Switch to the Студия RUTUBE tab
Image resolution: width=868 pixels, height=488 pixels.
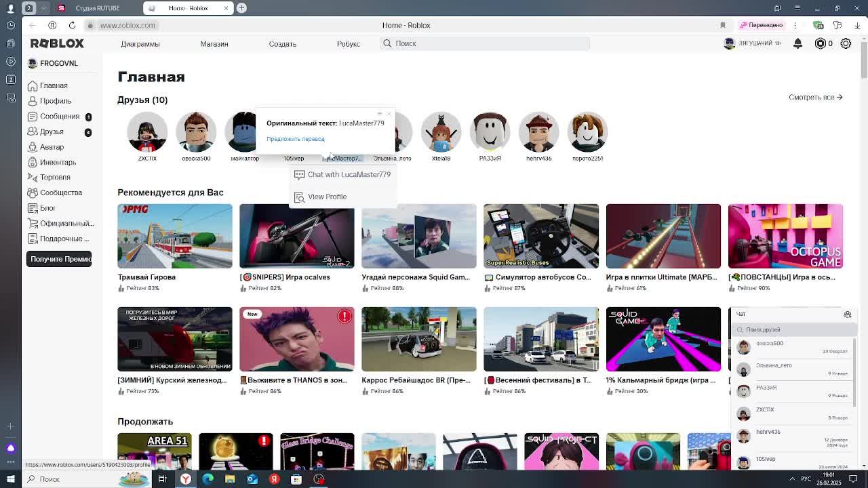click(97, 8)
